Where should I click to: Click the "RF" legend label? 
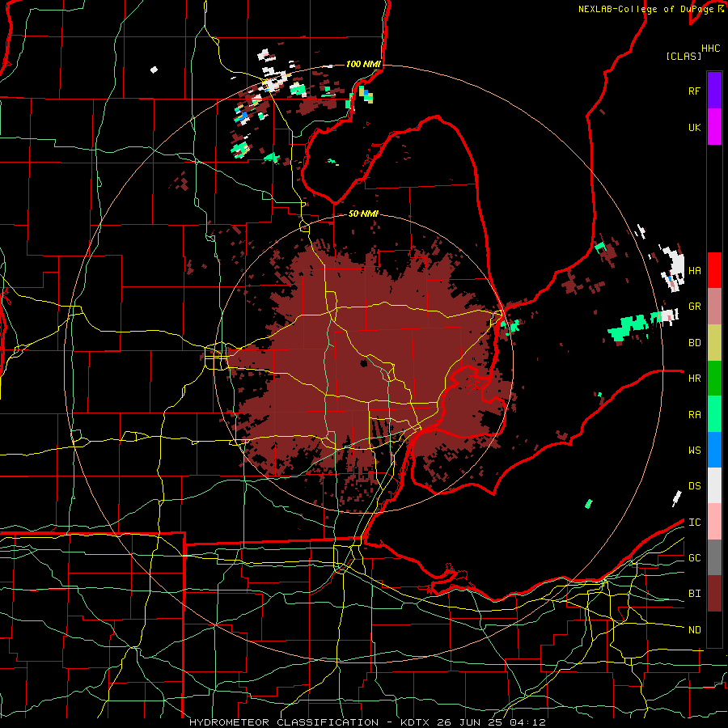pyautogui.click(x=694, y=91)
